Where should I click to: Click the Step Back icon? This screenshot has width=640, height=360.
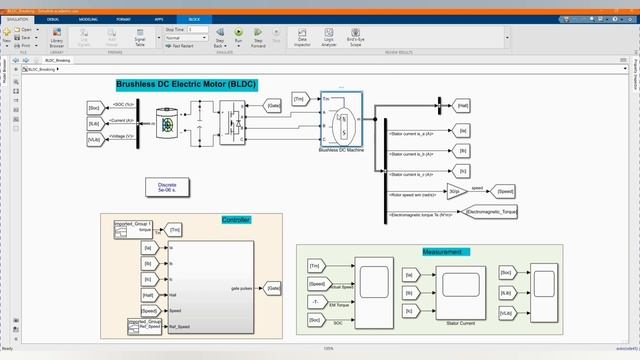tap(220, 32)
